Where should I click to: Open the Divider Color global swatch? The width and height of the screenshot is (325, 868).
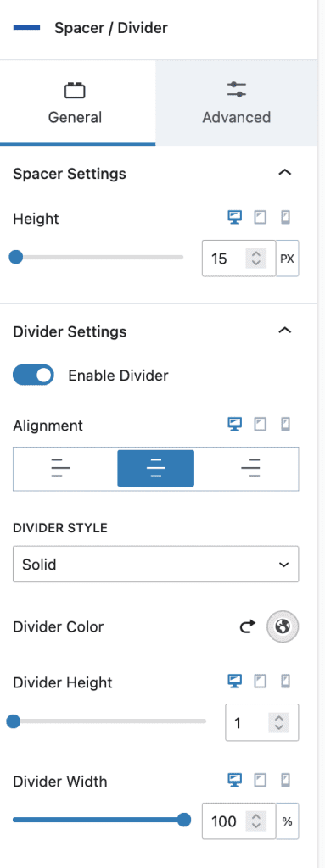(283, 626)
